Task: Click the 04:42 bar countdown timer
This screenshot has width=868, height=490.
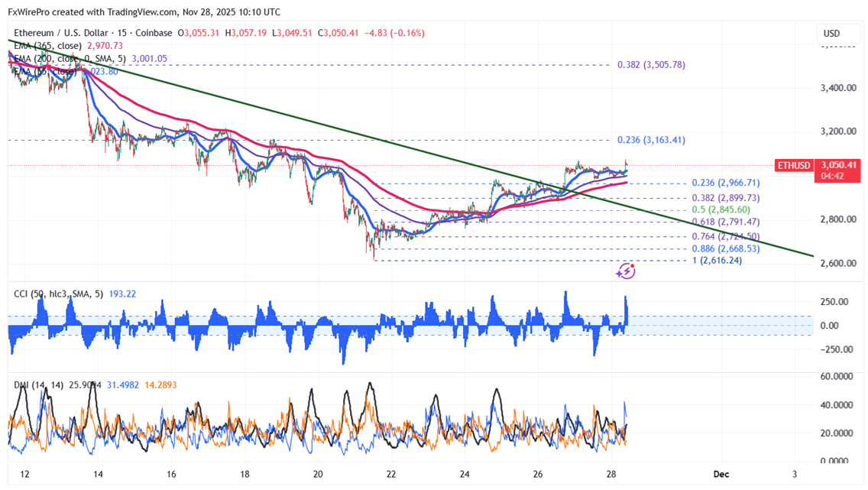Action: (x=833, y=176)
